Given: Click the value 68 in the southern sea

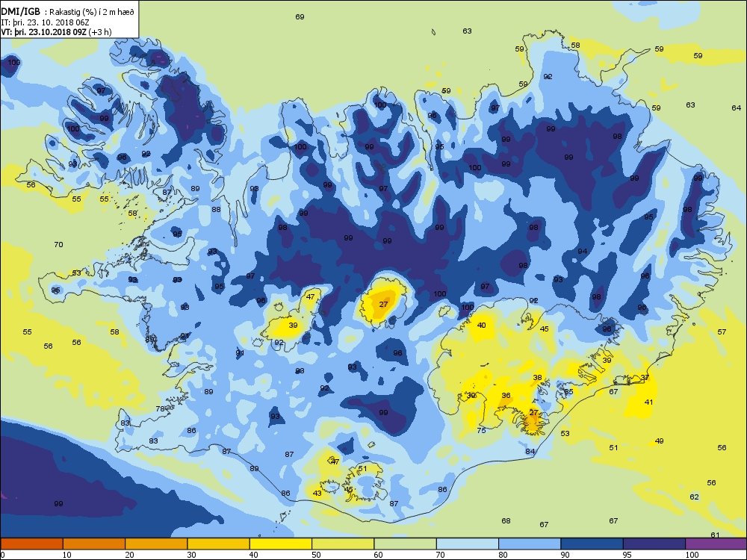Looking at the screenshot, I should point(506,520).
